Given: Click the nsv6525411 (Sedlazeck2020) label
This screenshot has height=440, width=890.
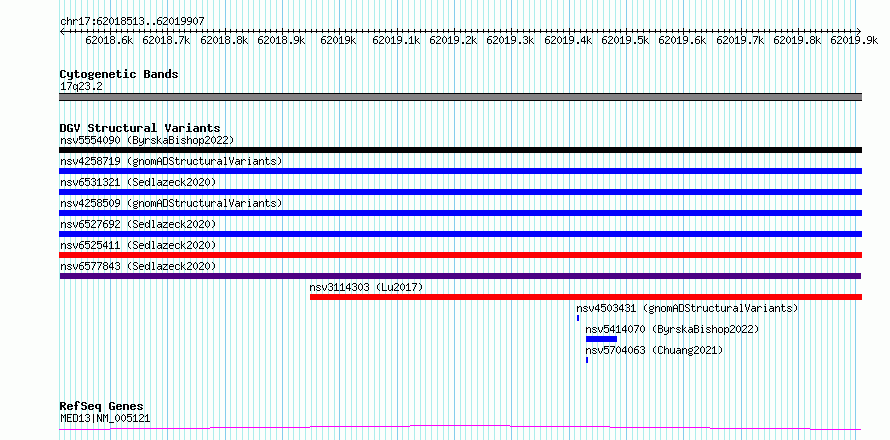Looking at the screenshot, I should click(x=138, y=245).
